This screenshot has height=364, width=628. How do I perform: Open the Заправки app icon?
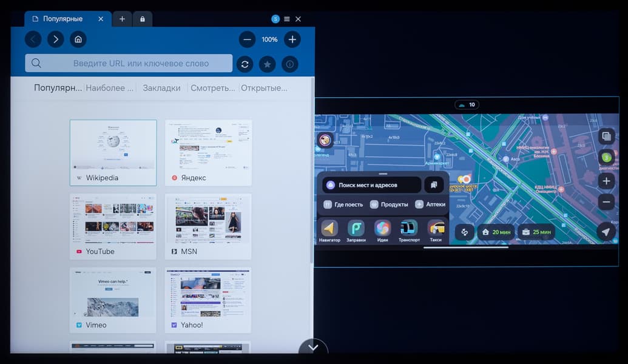pos(356,231)
